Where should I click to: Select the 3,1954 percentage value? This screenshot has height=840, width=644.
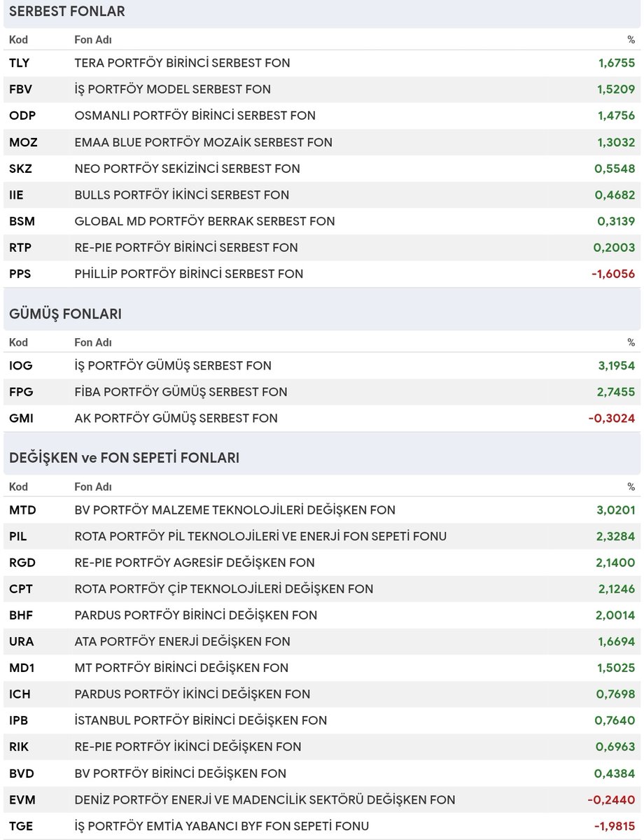[x=616, y=365]
